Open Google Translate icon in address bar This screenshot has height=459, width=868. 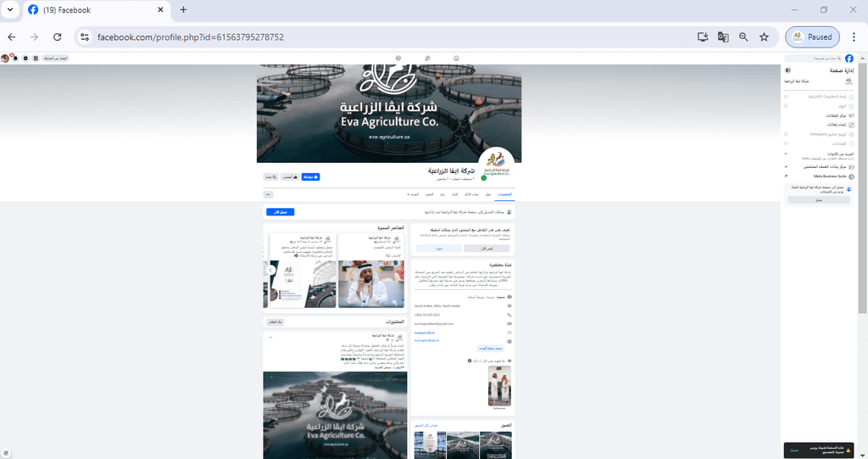tap(723, 37)
